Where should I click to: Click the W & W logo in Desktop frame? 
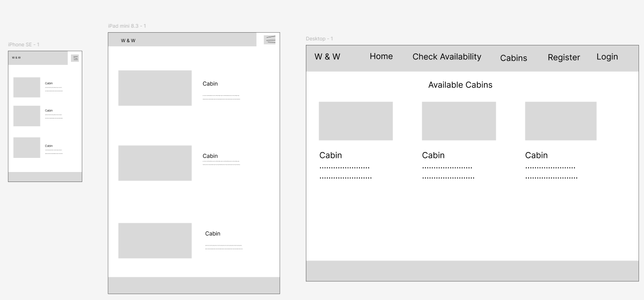[x=327, y=57]
